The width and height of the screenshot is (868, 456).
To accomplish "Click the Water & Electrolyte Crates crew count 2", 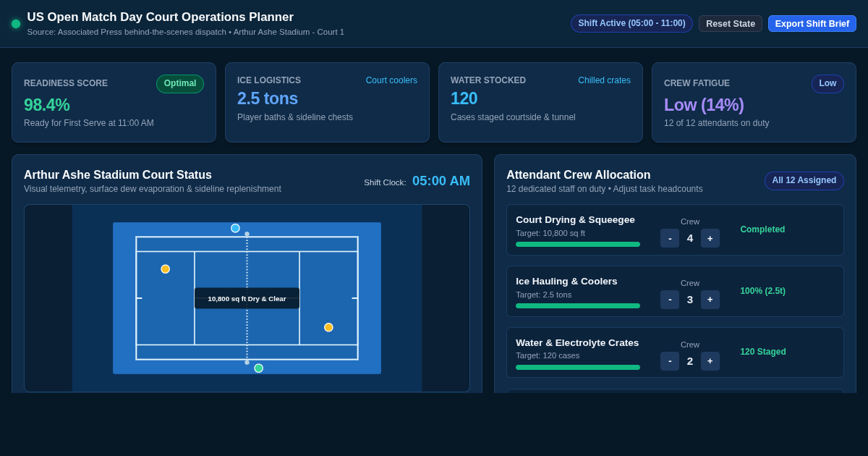I will point(690,361).
